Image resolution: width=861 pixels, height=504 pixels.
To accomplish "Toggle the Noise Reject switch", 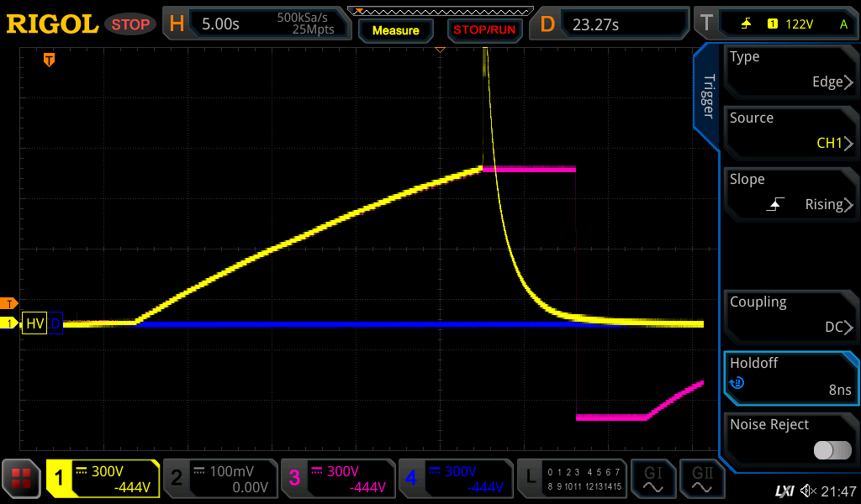I will pos(832,450).
